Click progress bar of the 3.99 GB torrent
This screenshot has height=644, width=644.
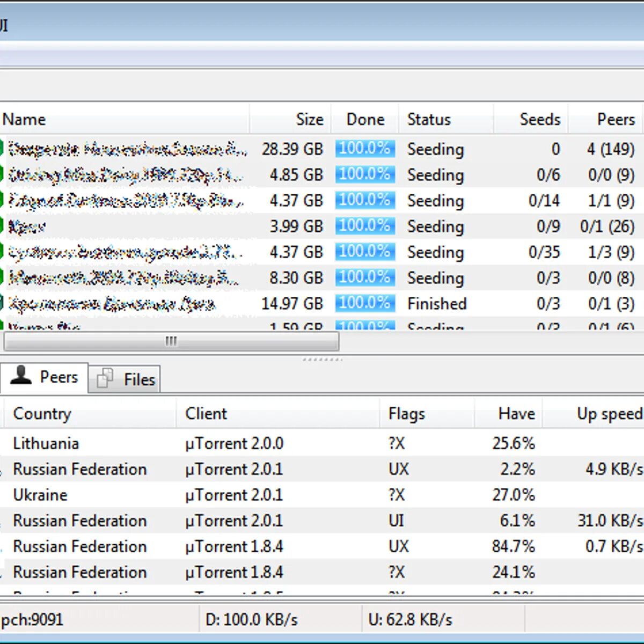365,225
